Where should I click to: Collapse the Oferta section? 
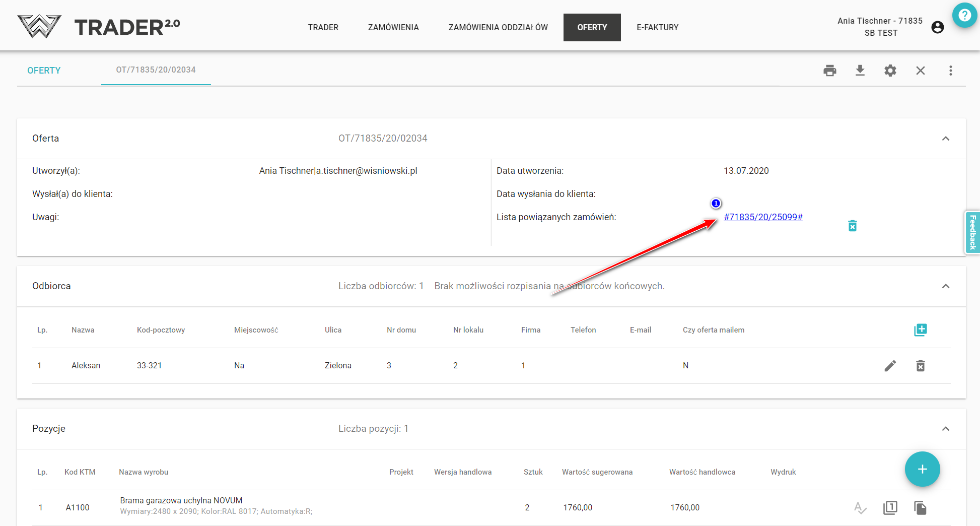[x=945, y=139]
